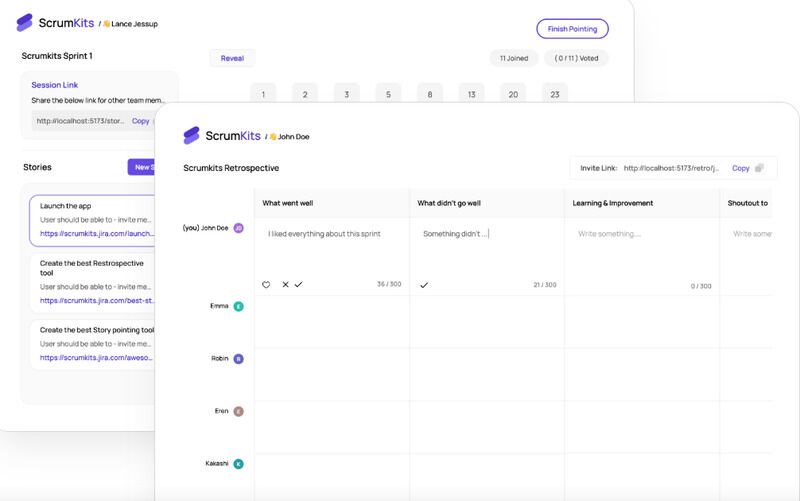Select story point card 2
Viewport: 800px width, 501px height.
305,94
